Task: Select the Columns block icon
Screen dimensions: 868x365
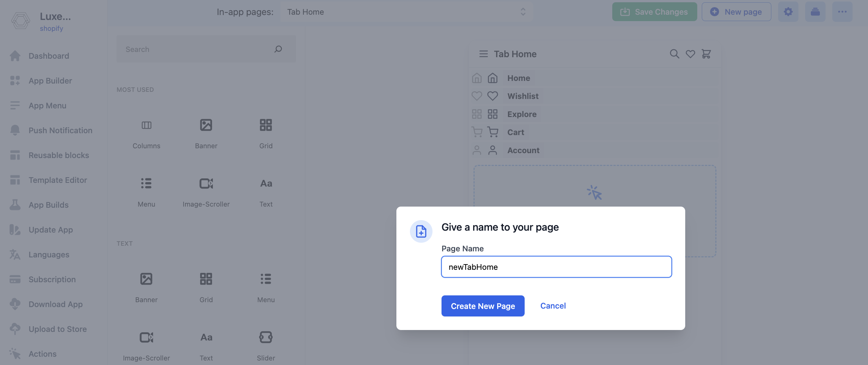Action: tap(146, 125)
